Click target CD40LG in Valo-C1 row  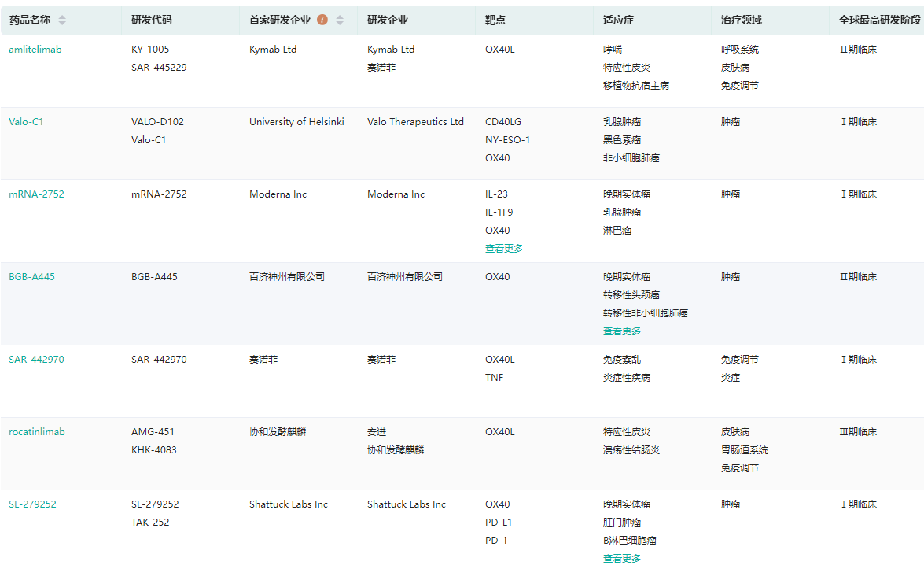pyautogui.click(x=503, y=122)
